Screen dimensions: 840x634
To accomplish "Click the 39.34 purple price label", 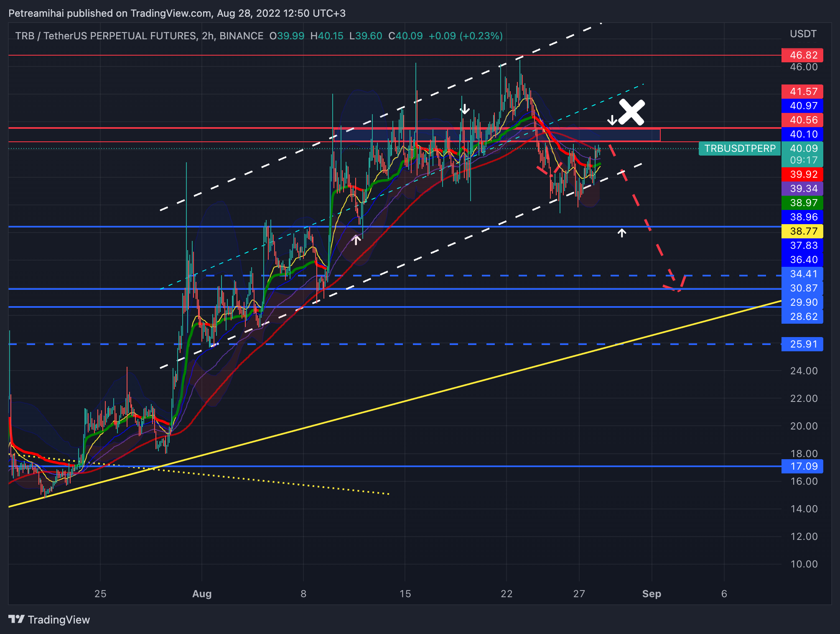I will [x=802, y=189].
